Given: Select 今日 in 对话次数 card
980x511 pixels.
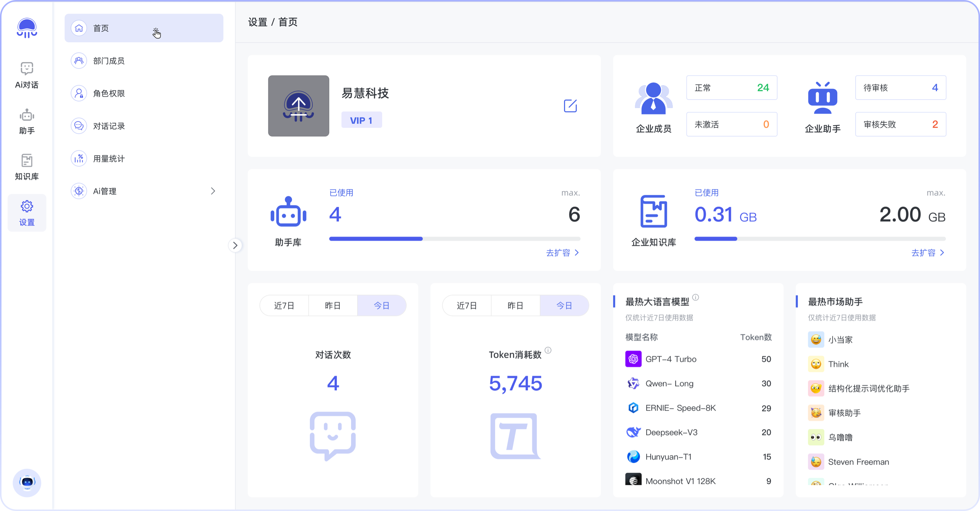Looking at the screenshot, I should coord(381,305).
